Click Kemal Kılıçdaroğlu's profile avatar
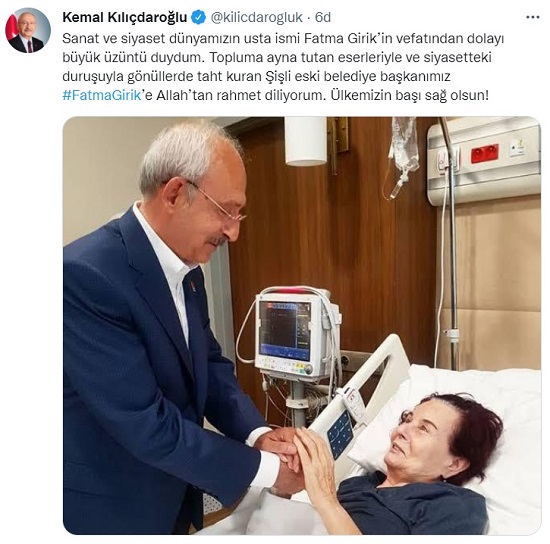The height and width of the screenshot is (544, 550). [28, 31]
